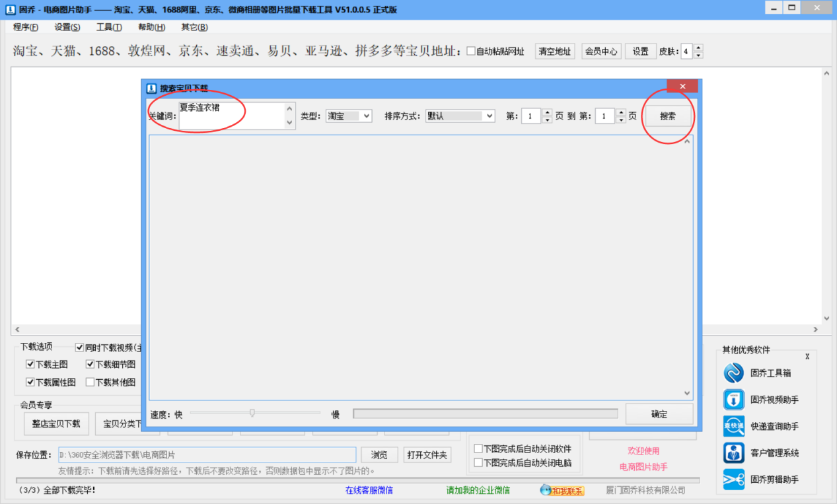Open the 其它(B) menu
Image resolution: width=837 pixels, height=504 pixels.
tap(194, 27)
